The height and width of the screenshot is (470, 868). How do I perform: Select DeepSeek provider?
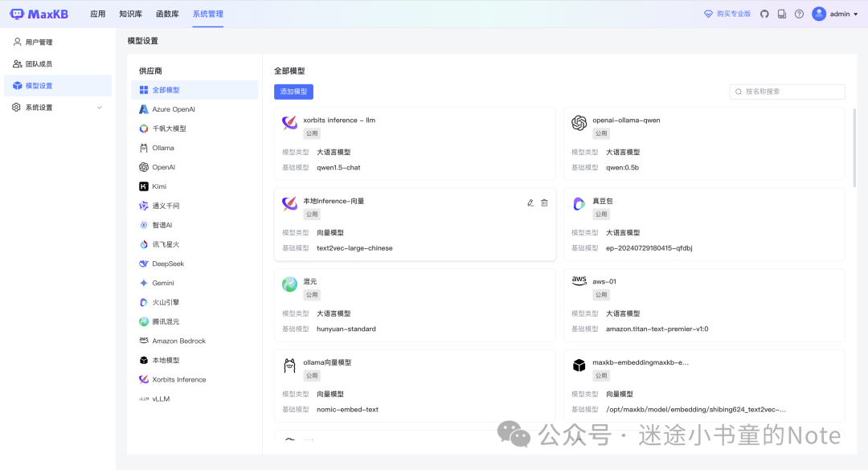[194, 264]
